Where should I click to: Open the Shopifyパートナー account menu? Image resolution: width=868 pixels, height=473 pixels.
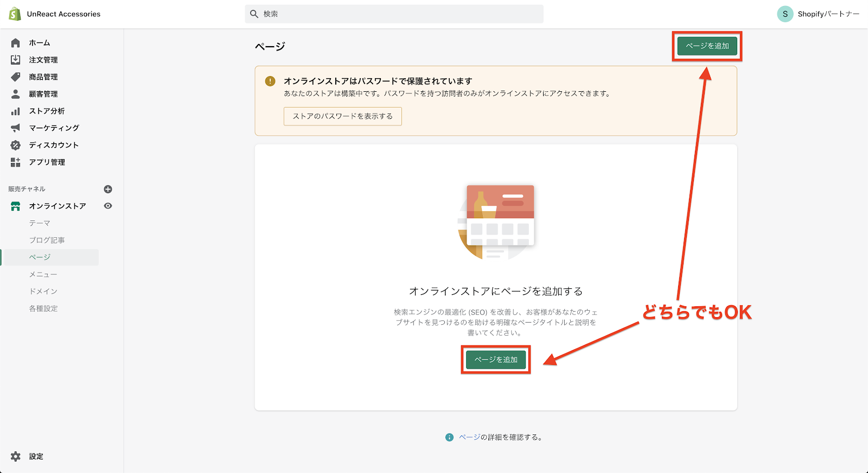818,14
